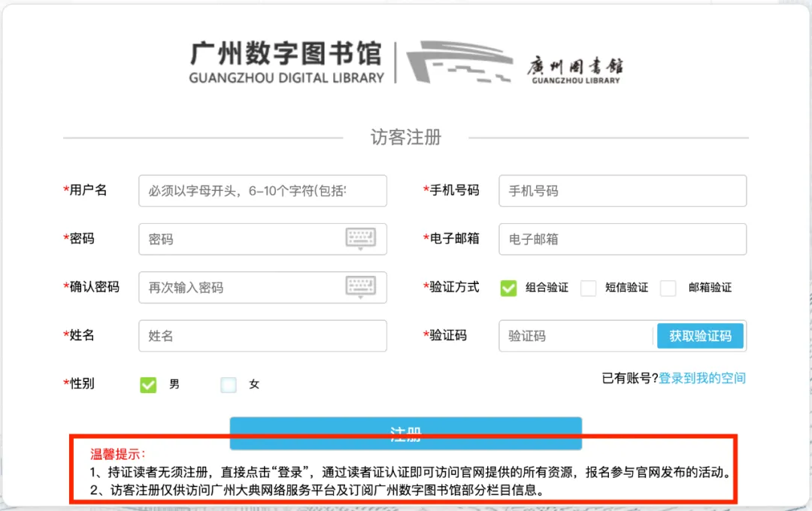Select 组合验证 verification method
This screenshot has height=511, width=812.
coord(508,288)
